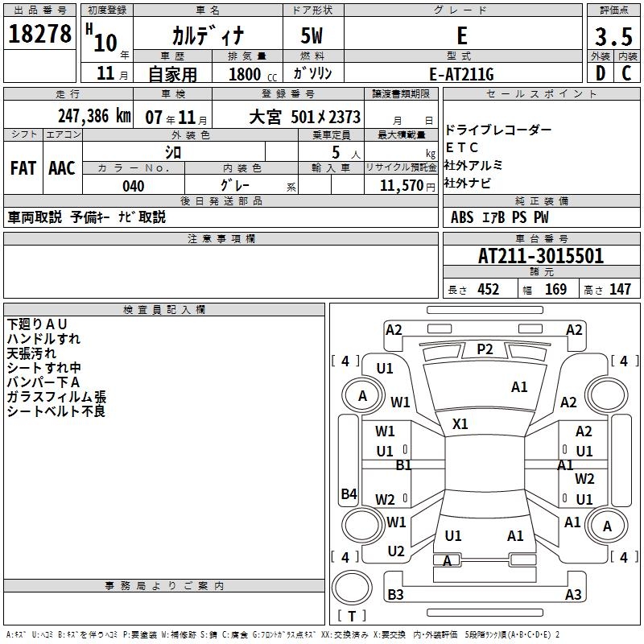Viewport: 644px width, 644px height.
Task: Click sales point ドライブレコーダー
Action: [498, 130]
